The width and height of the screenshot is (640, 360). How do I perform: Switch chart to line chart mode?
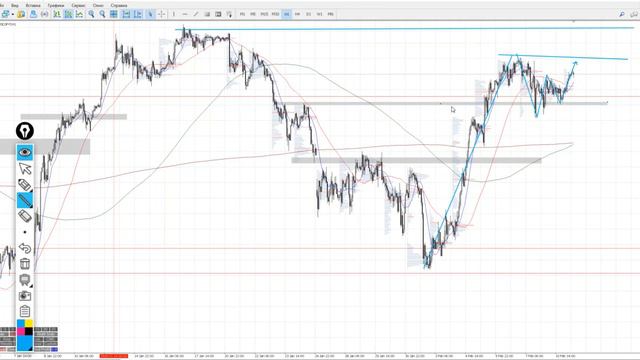(x=79, y=14)
